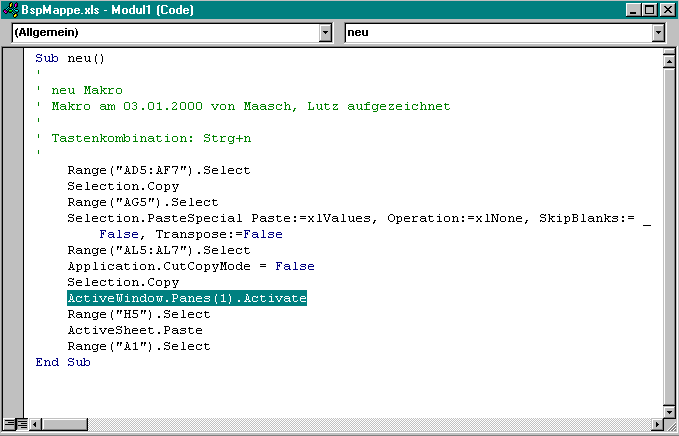Click the horizontal scrollbar left arrow
Image resolution: width=679 pixels, height=436 pixels.
tap(35, 424)
